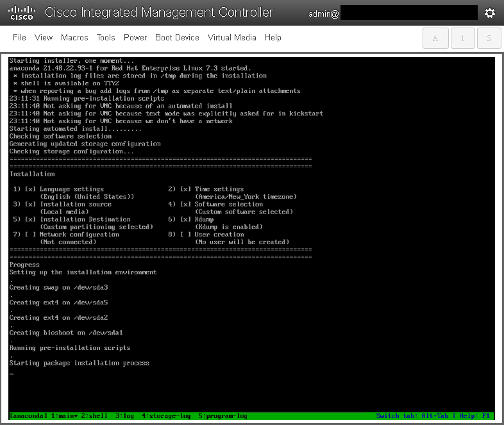Toggle the S (Scroll Lock) indicator button
Viewport: 504px width, 425px height.
489,38
